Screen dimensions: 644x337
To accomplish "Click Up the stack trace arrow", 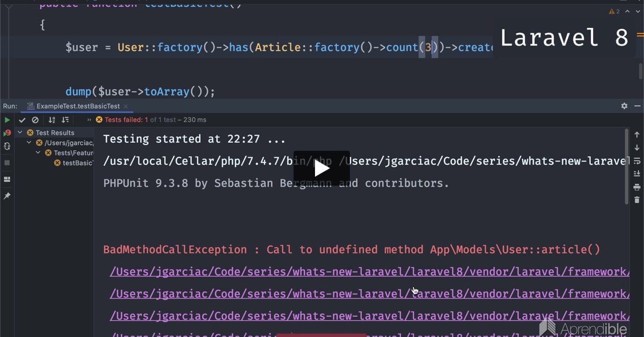I will pos(637,135).
